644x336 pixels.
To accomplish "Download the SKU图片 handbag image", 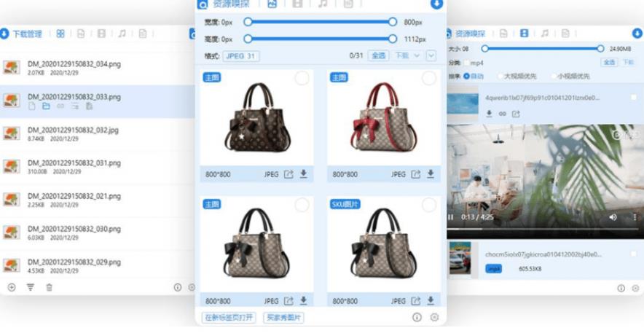I will click(x=431, y=300).
